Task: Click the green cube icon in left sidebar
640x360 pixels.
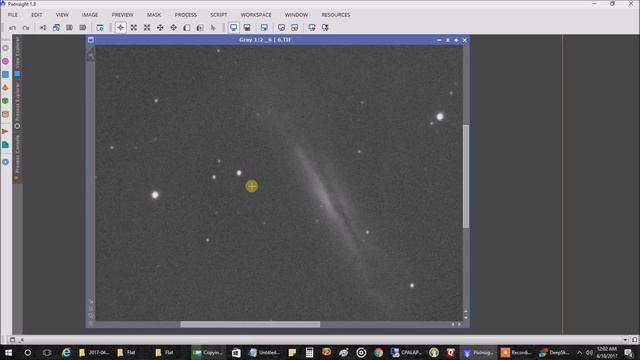Action: point(5,101)
